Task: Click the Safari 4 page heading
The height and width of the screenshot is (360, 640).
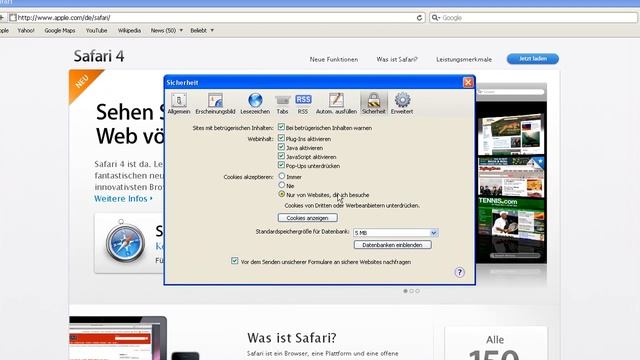Action: 99,56
